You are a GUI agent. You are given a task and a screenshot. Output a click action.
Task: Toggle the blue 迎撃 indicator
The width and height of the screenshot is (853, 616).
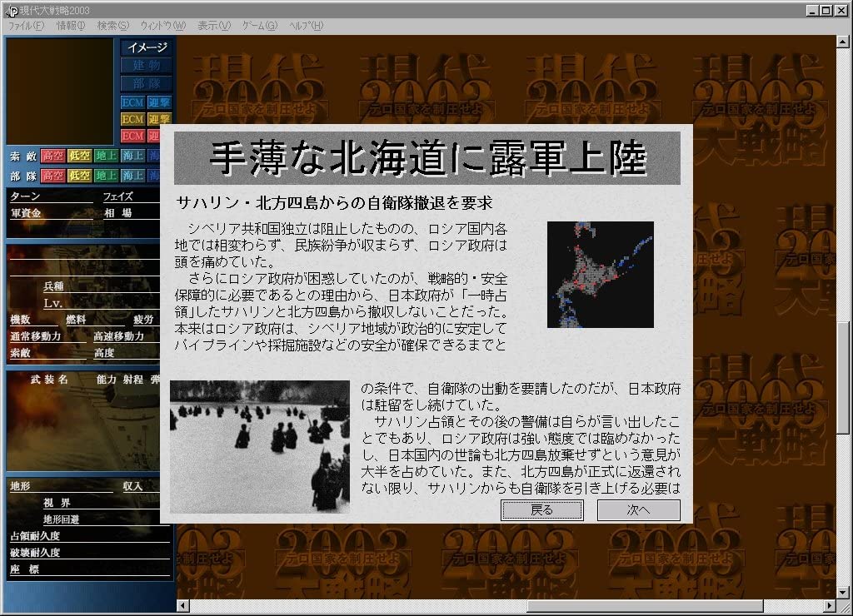(x=159, y=102)
